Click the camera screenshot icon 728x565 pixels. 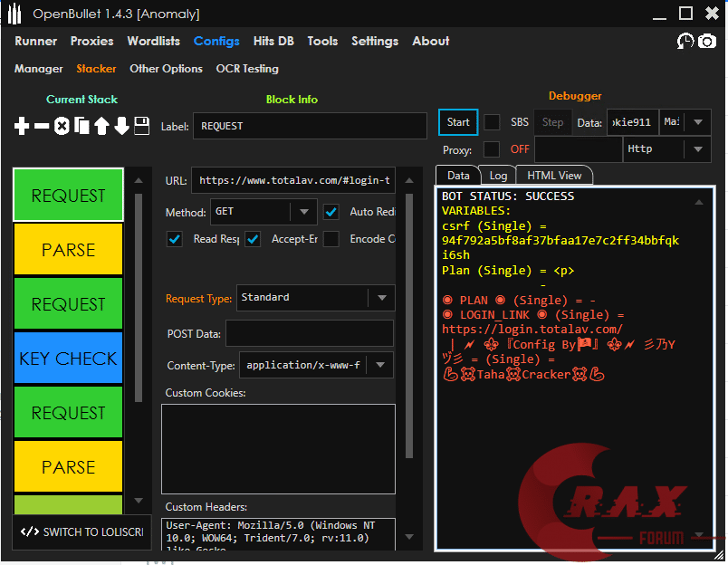click(706, 42)
